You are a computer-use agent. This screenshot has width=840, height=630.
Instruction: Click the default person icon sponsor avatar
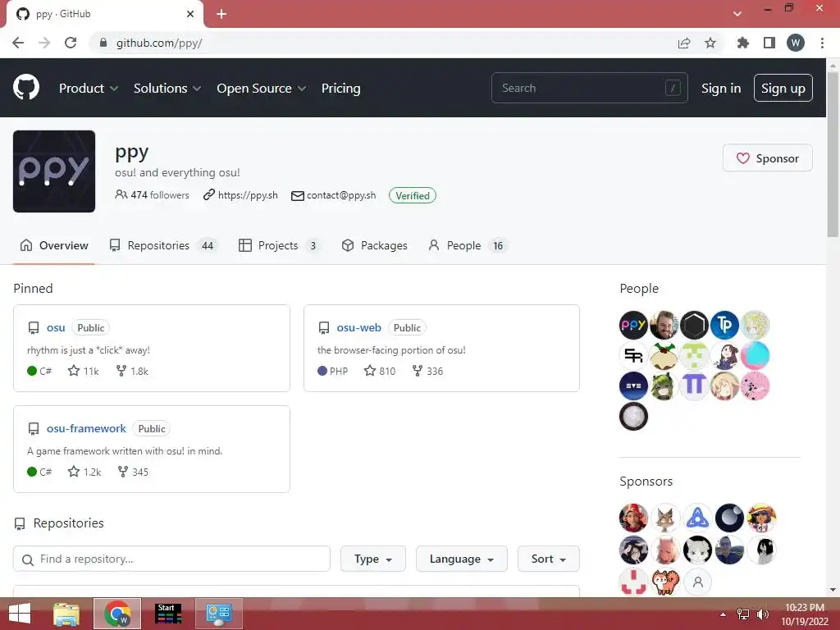(697, 582)
